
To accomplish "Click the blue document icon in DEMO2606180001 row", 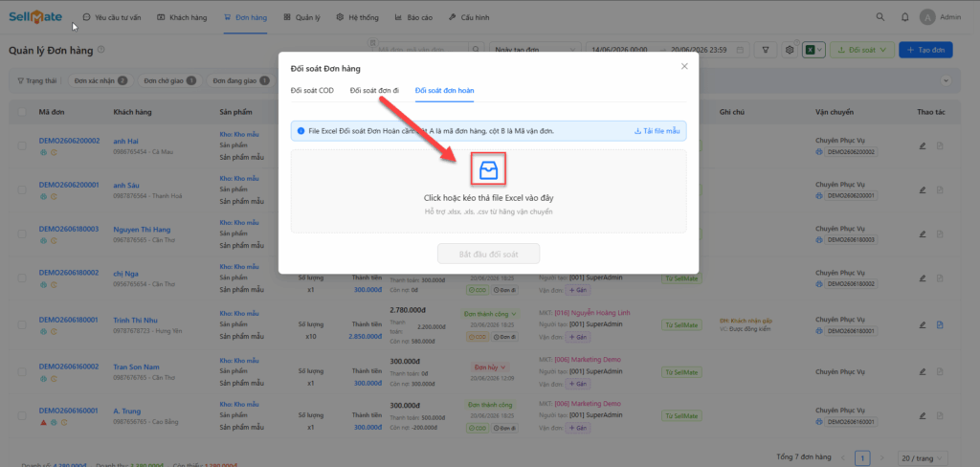I will [x=940, y=324].
